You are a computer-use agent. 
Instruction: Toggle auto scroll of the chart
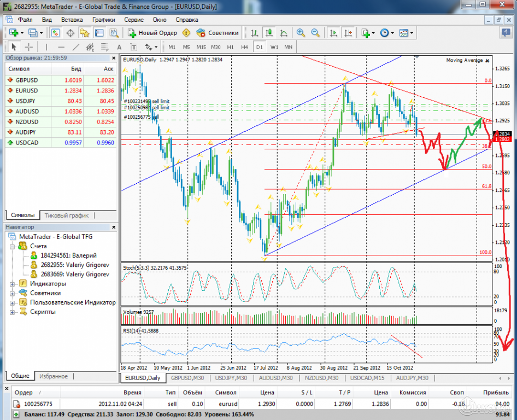coord(333,33)
